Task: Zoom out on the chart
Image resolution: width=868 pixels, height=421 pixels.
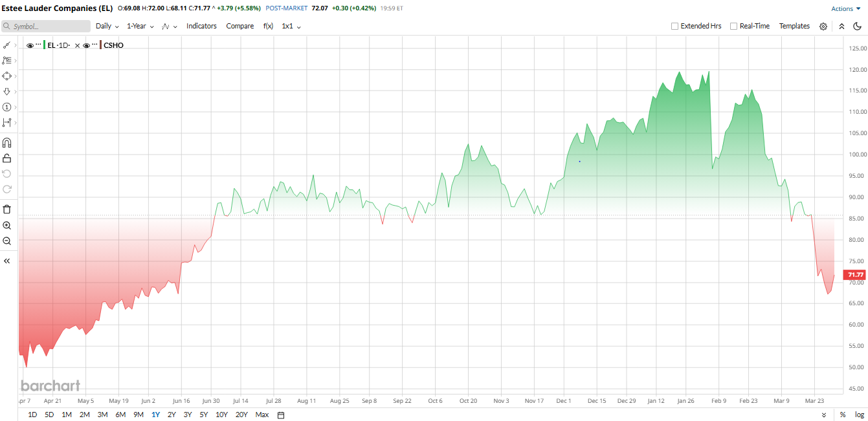Action: point(7,241)
